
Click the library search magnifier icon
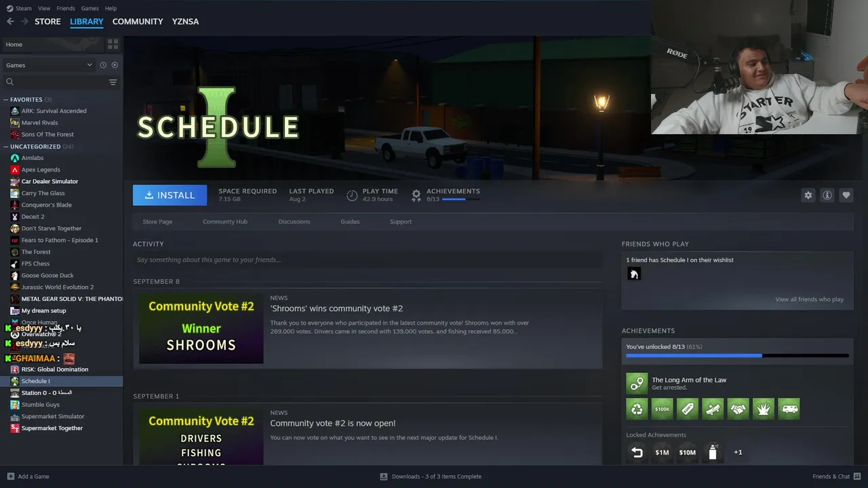(9, 82)
